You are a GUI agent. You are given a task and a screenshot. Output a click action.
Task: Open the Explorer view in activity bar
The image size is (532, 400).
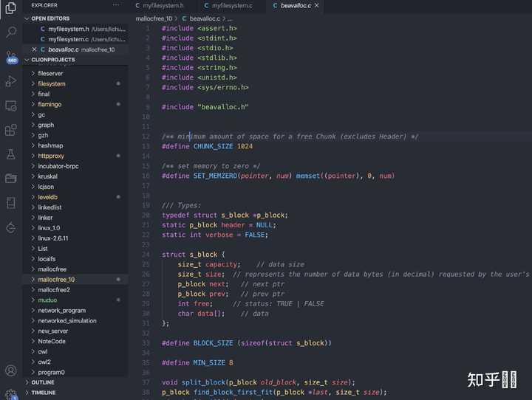(11, 8)
